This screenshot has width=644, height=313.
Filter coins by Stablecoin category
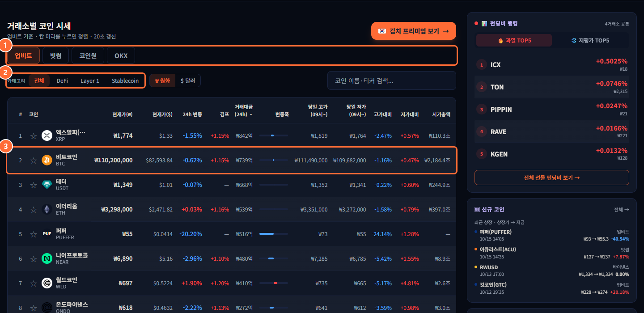[125, 80]
